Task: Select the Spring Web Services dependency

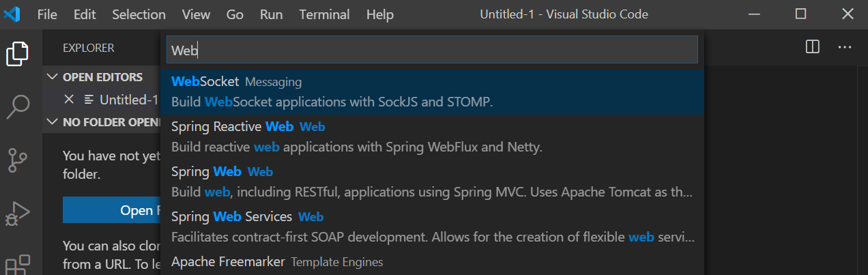Action: click(x=433, y=227)
